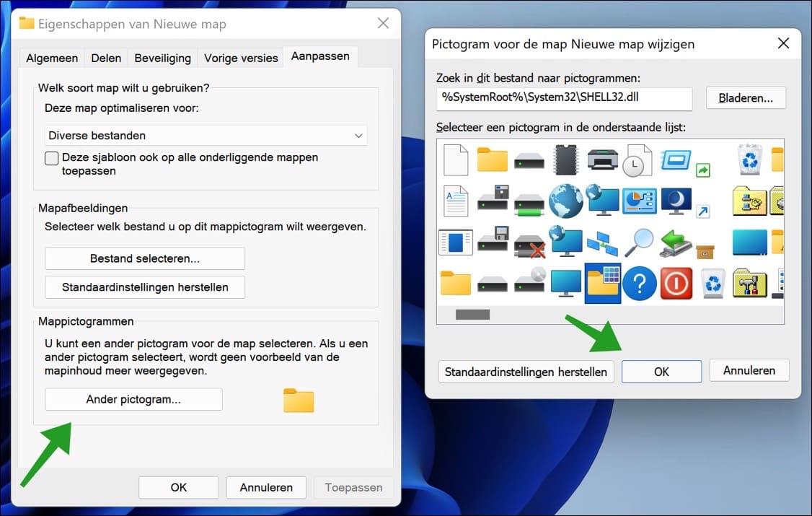Image resolution: width=812 pixels, height=516 pixels.
Task: Click inside the SHELL32.dll path field
Action: tap(562, 99)
